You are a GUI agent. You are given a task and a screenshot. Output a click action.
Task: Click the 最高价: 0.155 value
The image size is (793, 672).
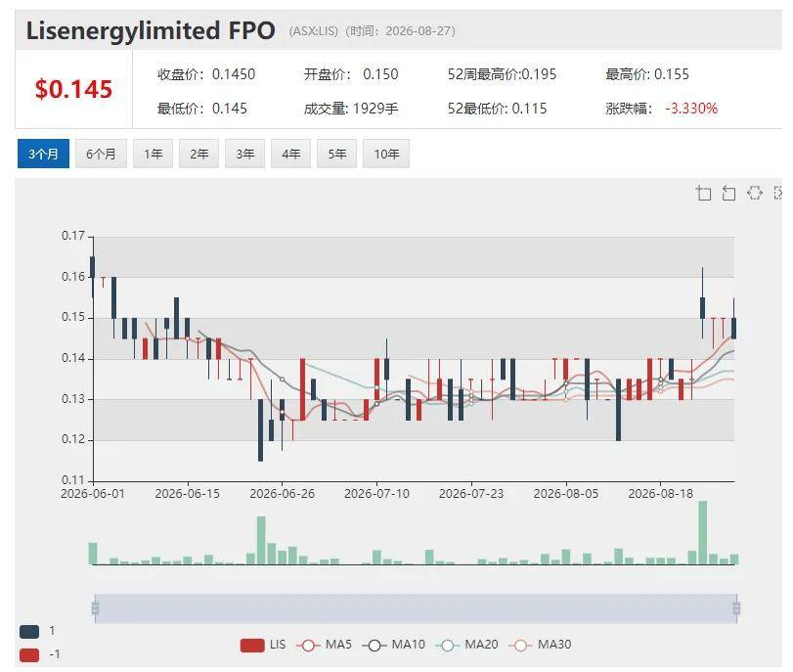pos(647,74)
